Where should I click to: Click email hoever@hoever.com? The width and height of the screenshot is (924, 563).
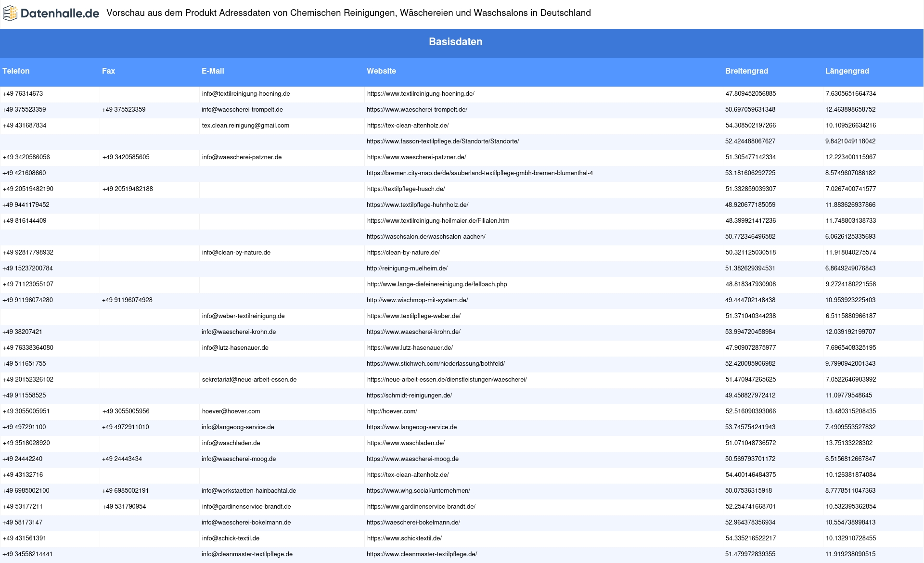coord(231,411)
